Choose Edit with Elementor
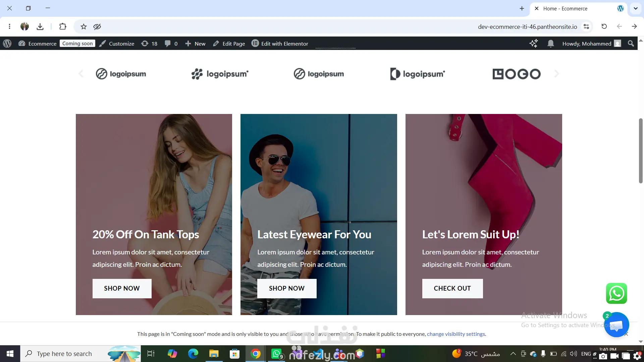 click(x=280, y=44)
